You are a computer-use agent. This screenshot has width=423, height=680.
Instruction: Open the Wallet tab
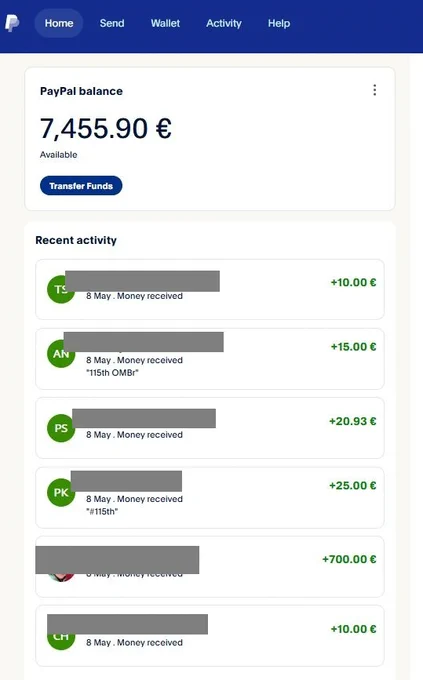[165, 23]
